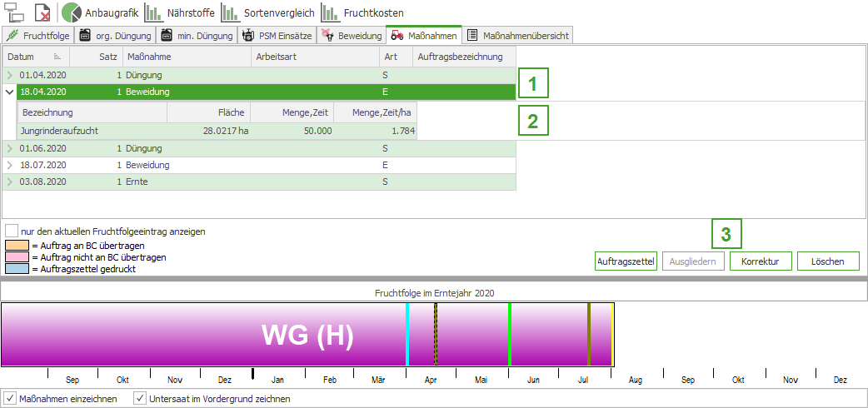Toggle Untersaat im Vordergrund zeichnen checkbox

(140, 399)
